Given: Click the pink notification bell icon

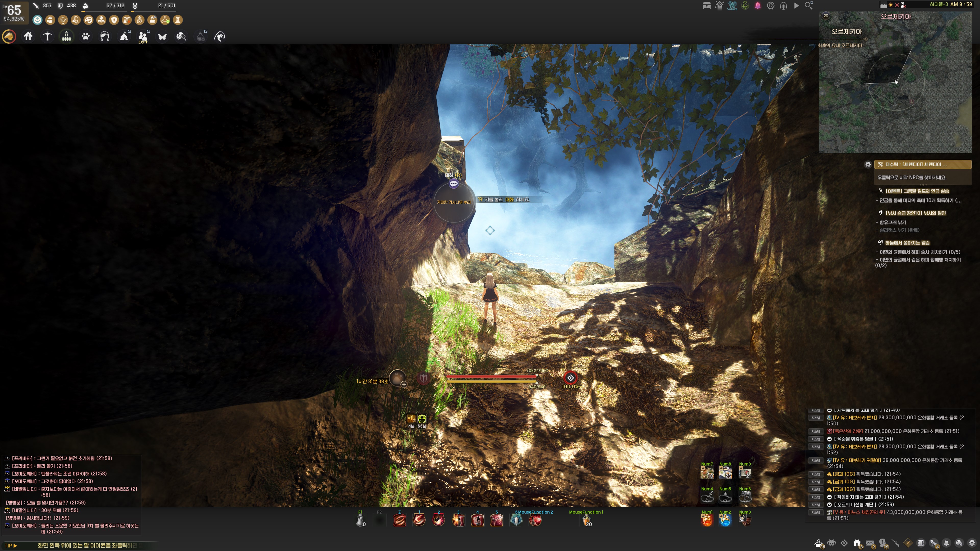Looking at the screenshot, I should pyautogui.click(x=758, y=5).
